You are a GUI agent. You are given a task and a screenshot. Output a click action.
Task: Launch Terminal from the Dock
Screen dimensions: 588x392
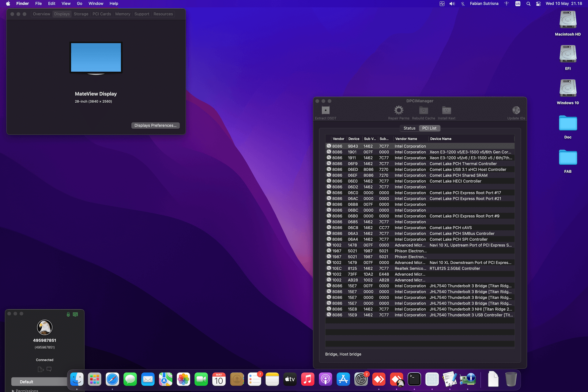point(414,379)
